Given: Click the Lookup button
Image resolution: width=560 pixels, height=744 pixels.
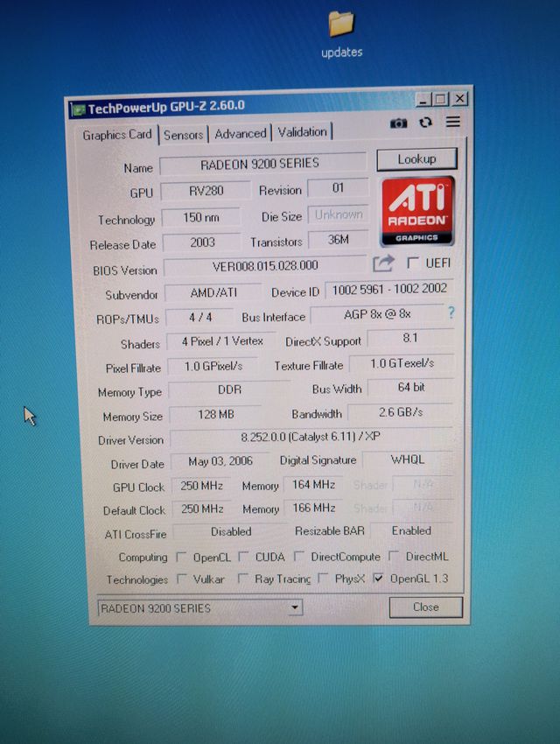Looking at the screenshot, I should click(416, 159).
